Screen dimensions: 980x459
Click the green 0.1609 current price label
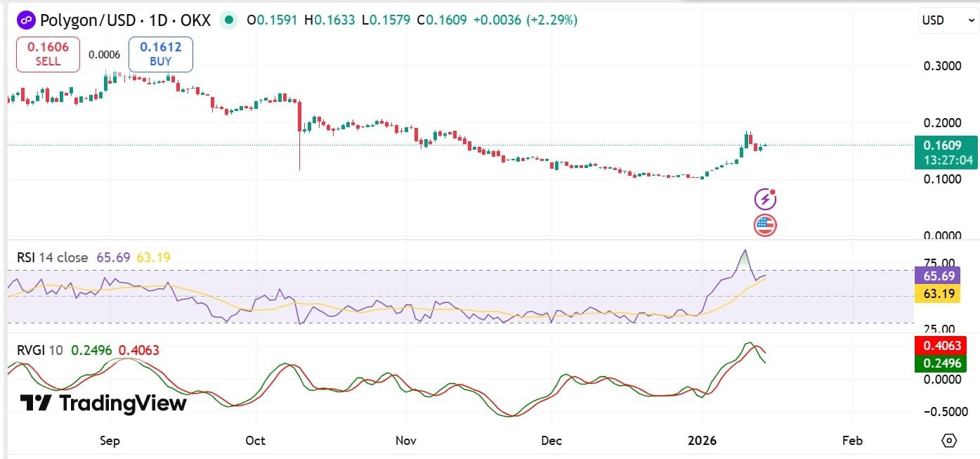[x=944, y=152]
